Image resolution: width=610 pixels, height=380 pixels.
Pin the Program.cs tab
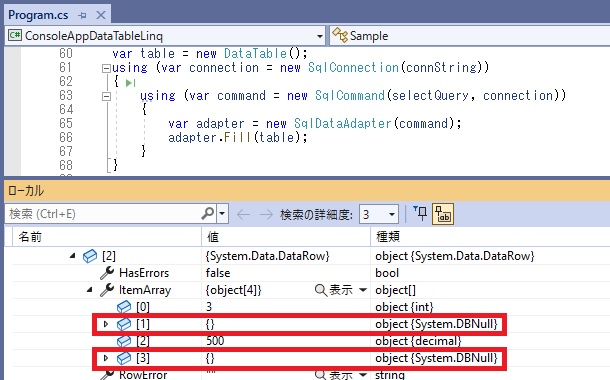click(x=82, y=16)
